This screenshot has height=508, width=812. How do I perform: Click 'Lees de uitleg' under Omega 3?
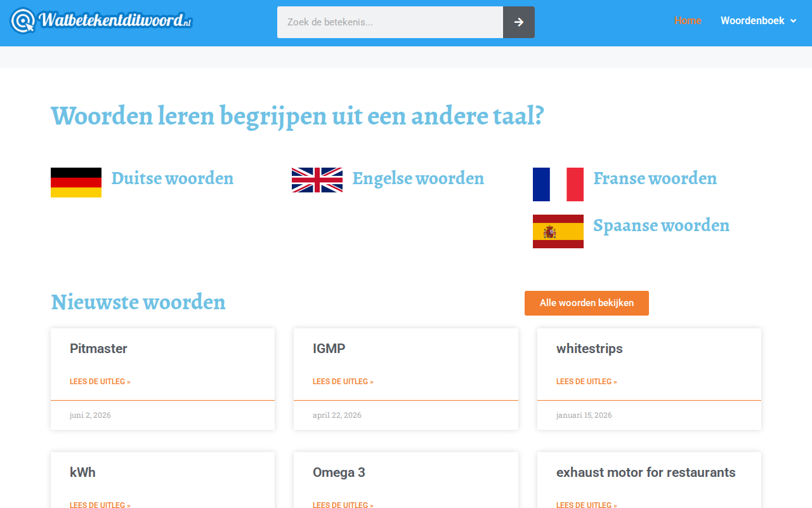343,505
